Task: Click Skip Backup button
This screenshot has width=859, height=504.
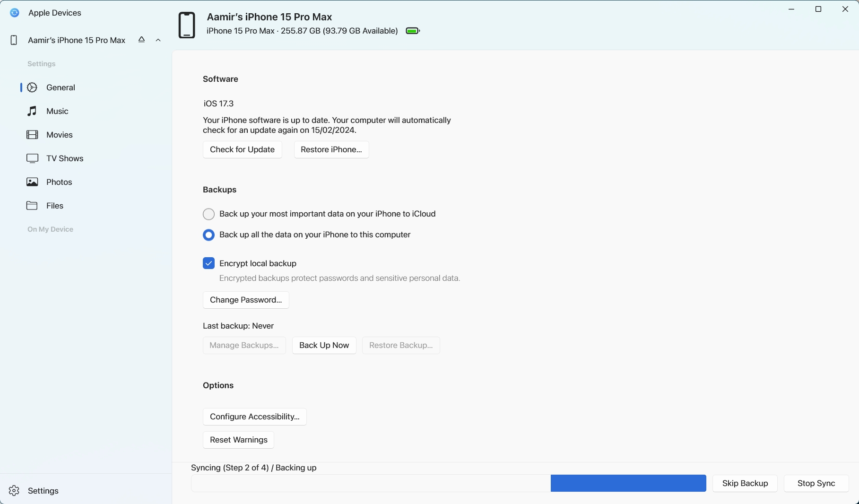Action: [x=745, y=483]
